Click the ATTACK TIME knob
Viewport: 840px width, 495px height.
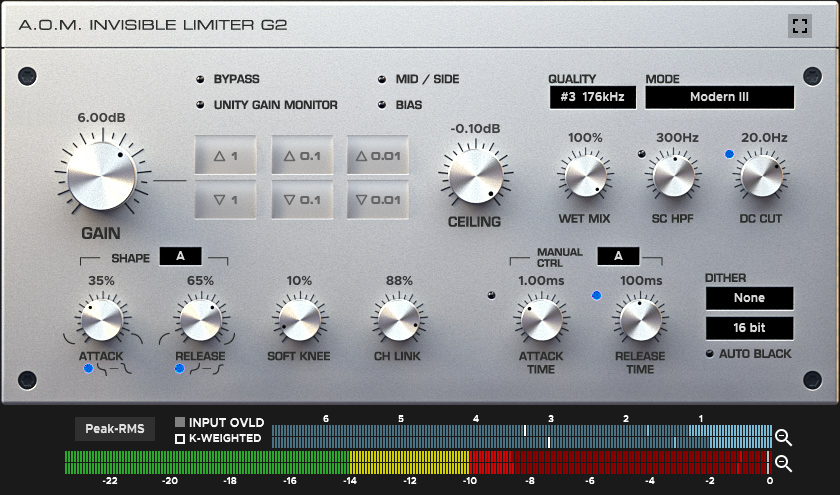coord(542,320)
